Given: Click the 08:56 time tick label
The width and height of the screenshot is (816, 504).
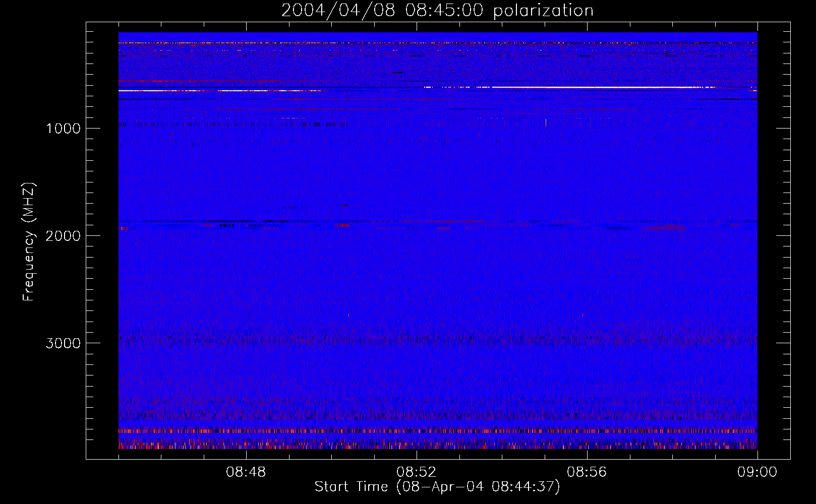Looking at the screenshot, I should point(587,472).
